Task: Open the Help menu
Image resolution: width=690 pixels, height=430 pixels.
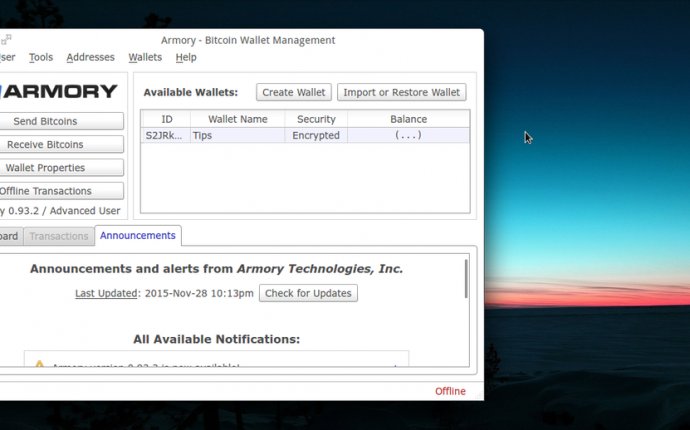Action: click(186, 57)
